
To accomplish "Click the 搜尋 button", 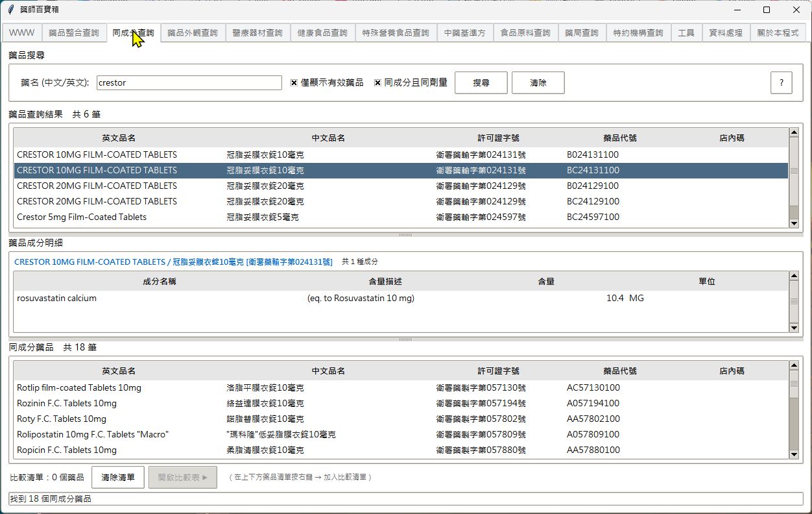I will (481, 83).
